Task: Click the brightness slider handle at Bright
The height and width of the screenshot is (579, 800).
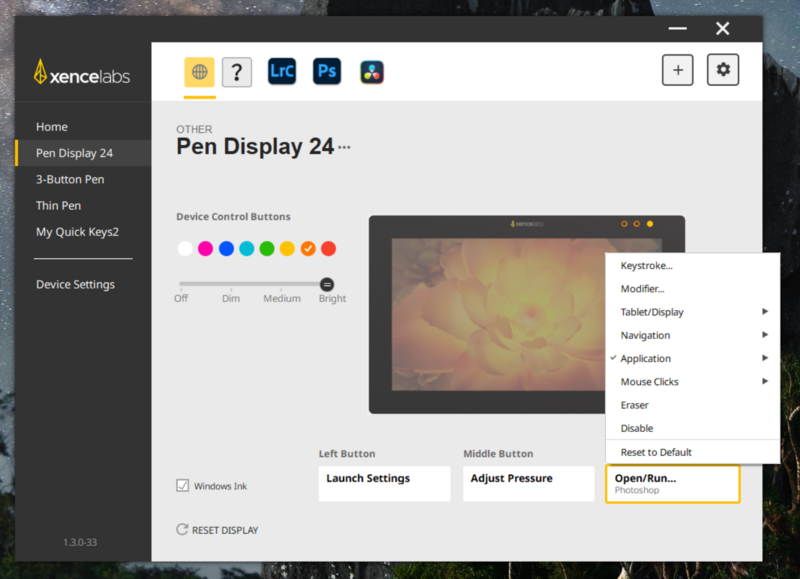Action: [327, 285]
